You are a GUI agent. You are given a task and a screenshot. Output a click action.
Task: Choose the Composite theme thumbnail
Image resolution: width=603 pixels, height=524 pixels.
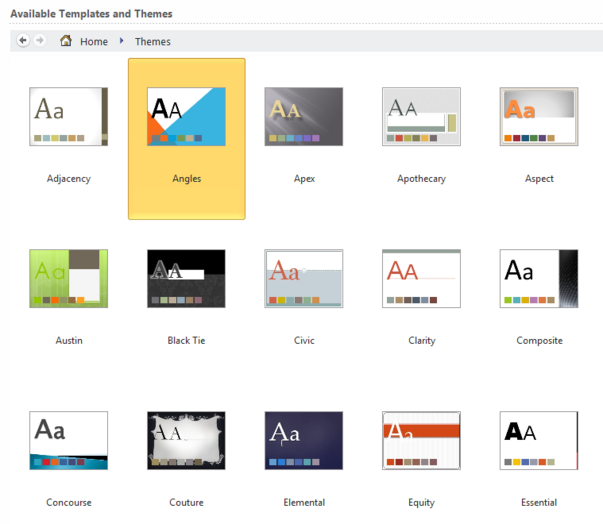(539, 278)
